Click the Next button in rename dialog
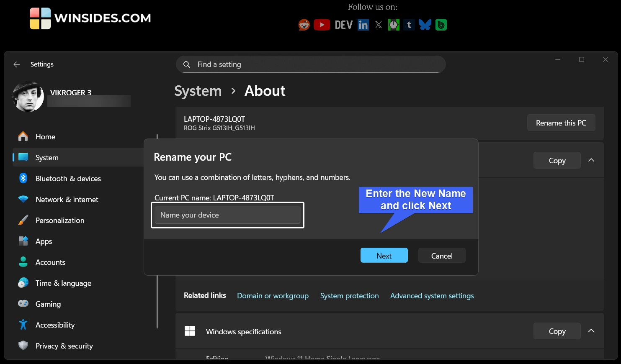 384,255
